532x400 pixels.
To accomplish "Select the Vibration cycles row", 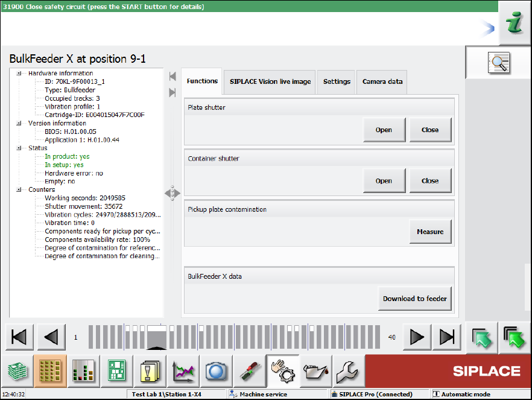I will pyautogui.click(x=103, y=214).
